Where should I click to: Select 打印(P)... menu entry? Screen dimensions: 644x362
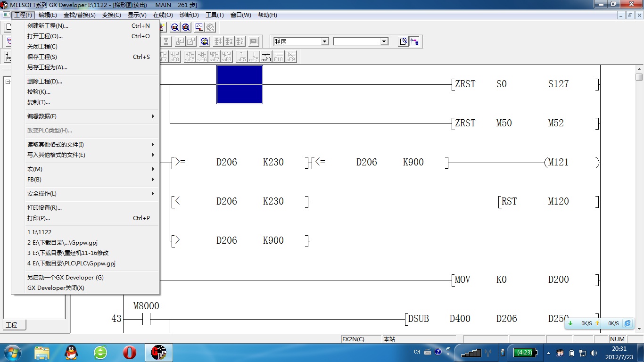click(39, 218)
